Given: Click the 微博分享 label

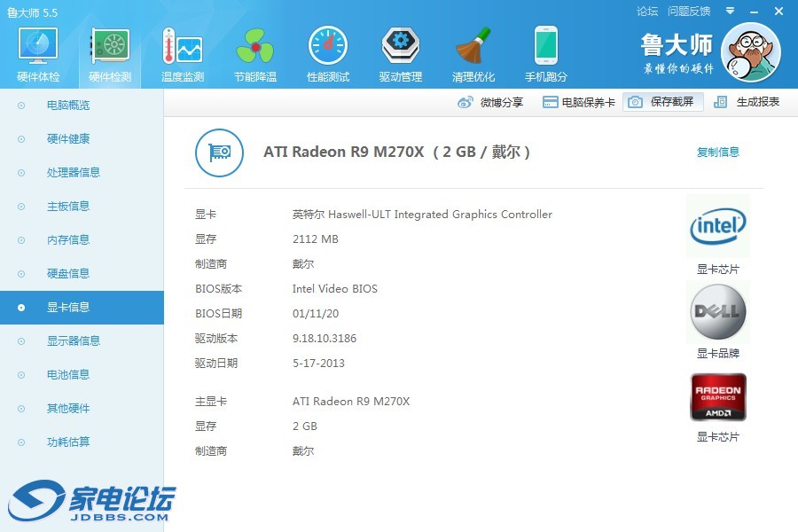Looking at the screenshot, I should pyautogui.click(x=502, y=102).
